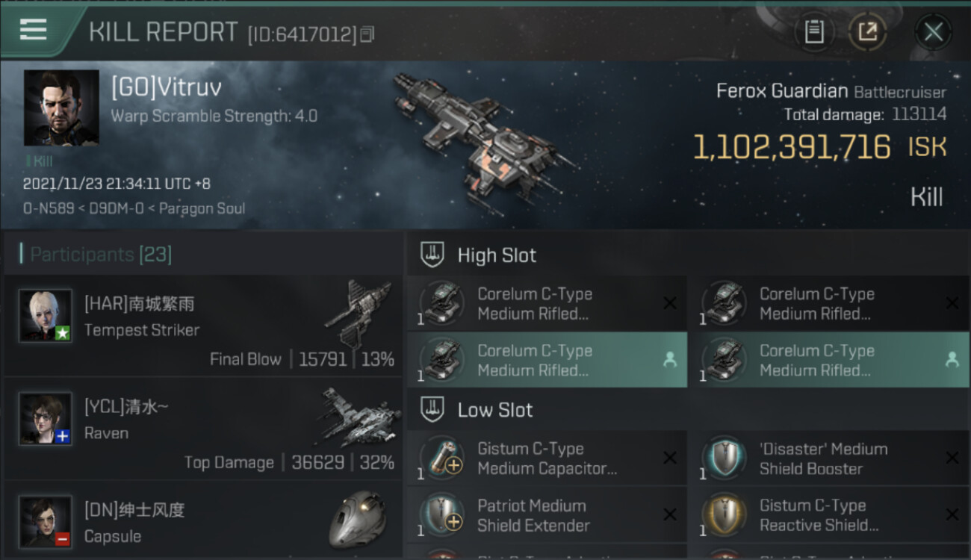Image resolution: width=971 pixels, height=560 pixels.
Task: Click the clipboard report icon
Action: click(x=814, y=32)
